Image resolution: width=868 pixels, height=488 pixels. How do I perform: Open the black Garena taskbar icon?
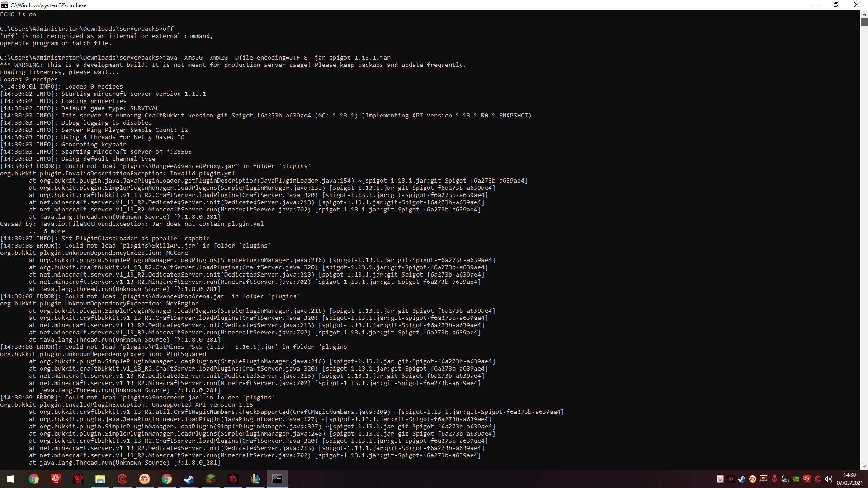click(x=233, y=479)
